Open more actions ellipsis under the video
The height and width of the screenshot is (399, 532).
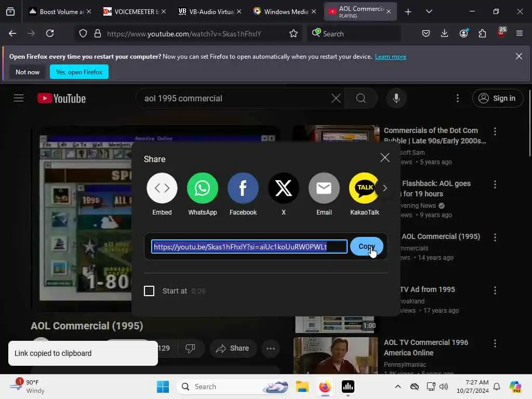click(270, 348)
